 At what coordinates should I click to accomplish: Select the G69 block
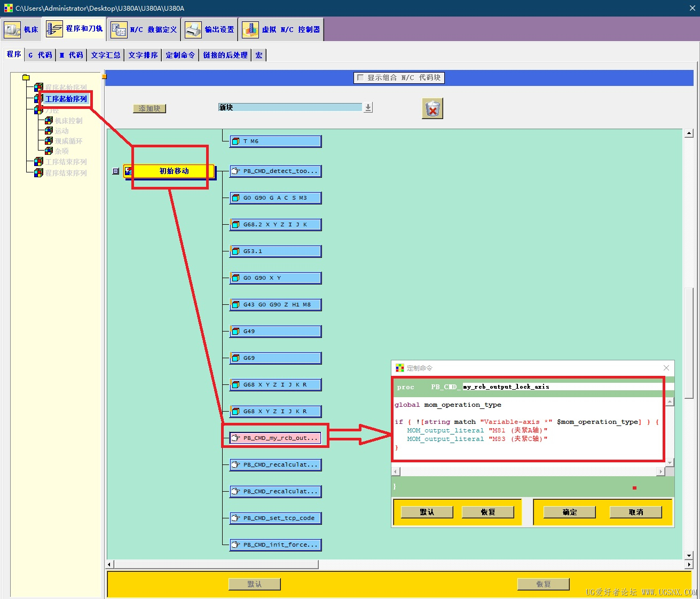click(276, 358)
